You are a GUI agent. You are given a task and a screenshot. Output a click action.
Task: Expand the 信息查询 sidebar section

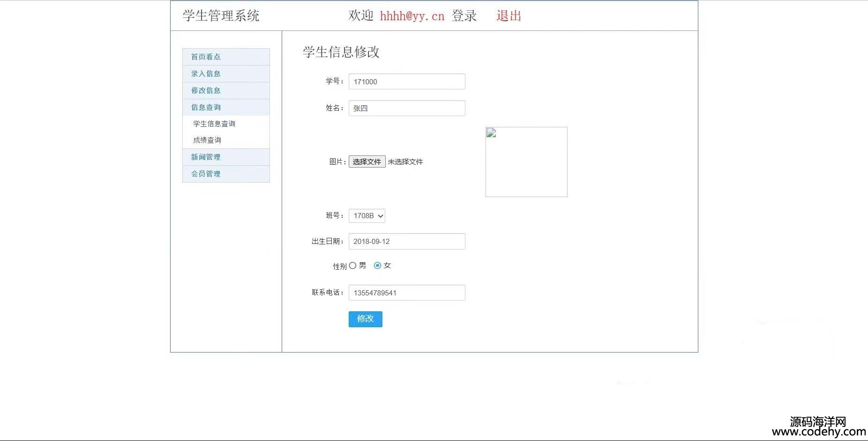(206, 107)
